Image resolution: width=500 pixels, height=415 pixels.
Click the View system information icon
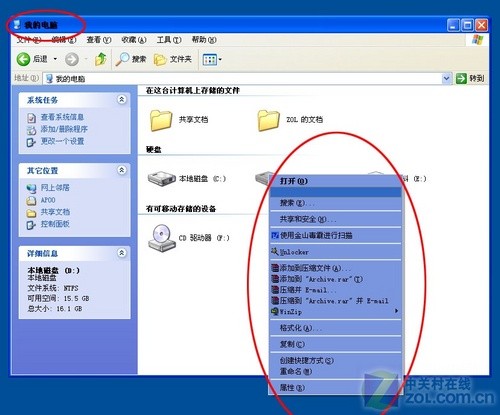pos(31,117)
